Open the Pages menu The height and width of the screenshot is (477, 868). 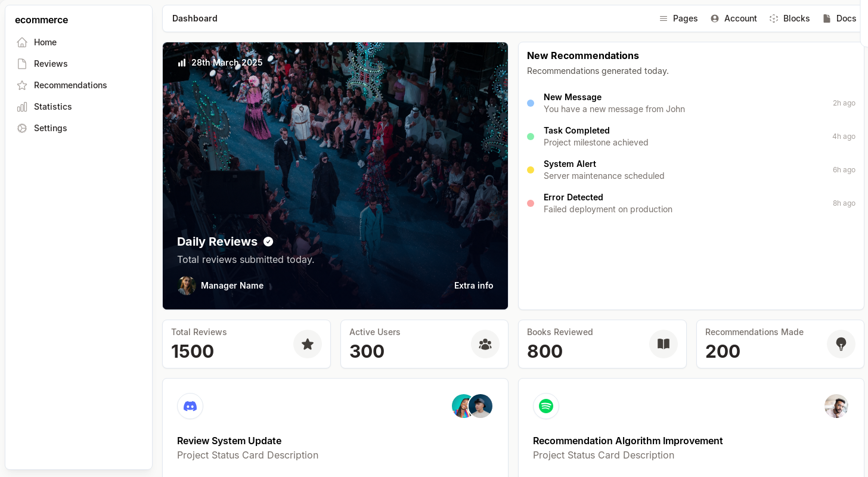point(678,18)
